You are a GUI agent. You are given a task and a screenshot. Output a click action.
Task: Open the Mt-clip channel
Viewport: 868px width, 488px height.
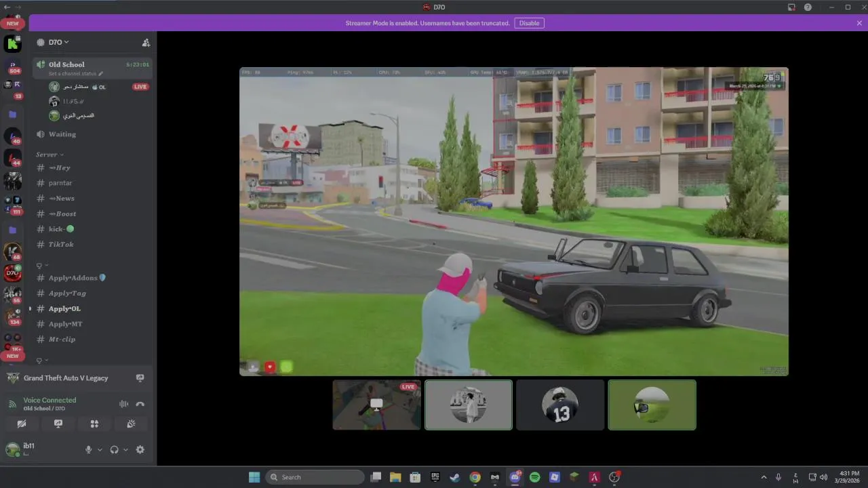[93, 339]
